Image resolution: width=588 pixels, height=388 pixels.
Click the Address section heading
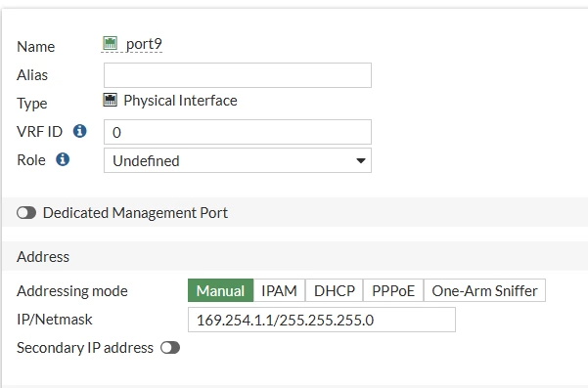coord(43,257)
